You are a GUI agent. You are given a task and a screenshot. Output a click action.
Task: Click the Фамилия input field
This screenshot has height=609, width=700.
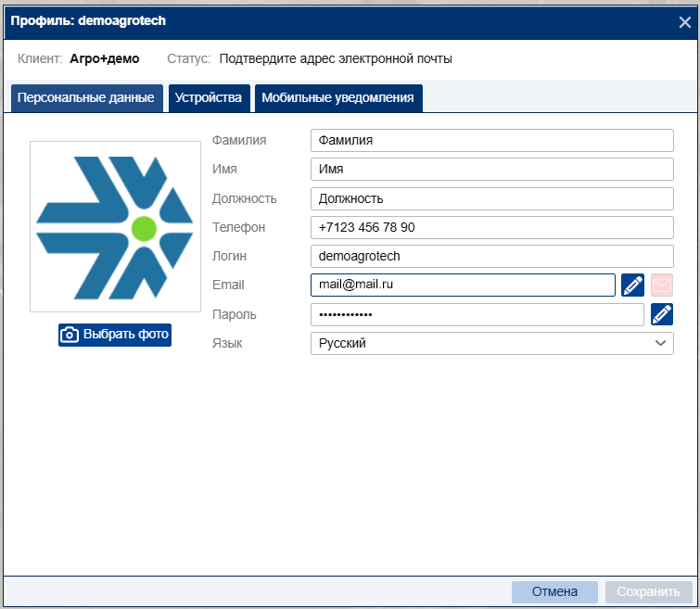point(492,140)
